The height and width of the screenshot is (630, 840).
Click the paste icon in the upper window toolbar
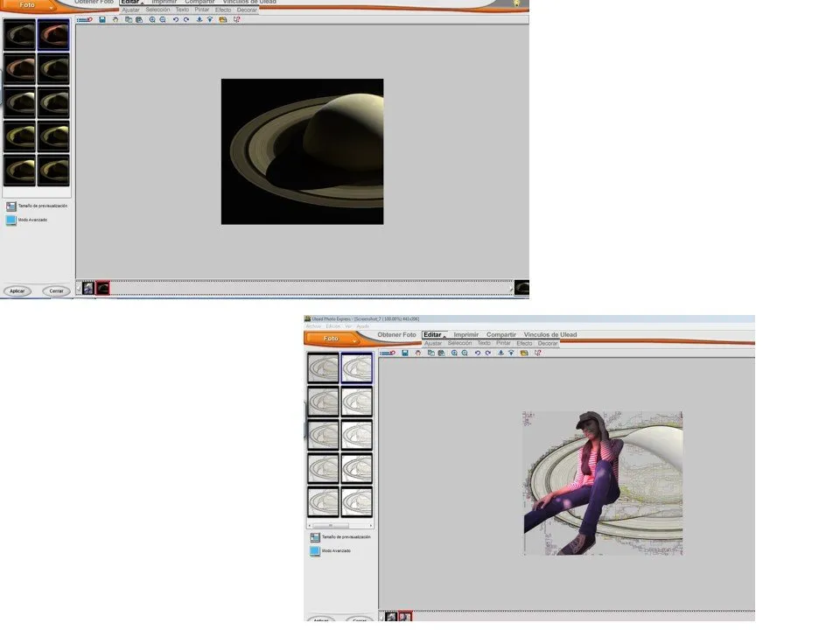tap(139, 20)
